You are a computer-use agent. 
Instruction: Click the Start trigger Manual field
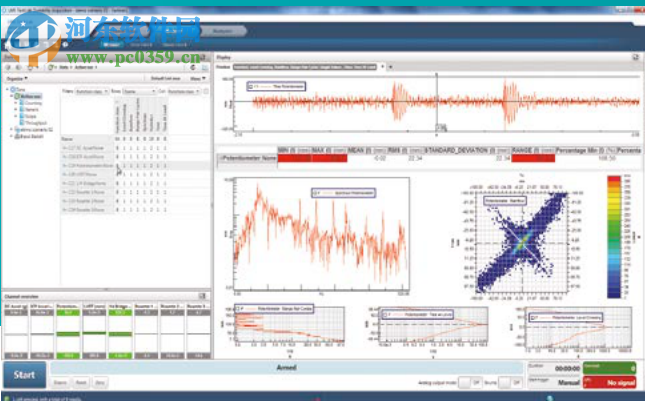pos(554,382)
